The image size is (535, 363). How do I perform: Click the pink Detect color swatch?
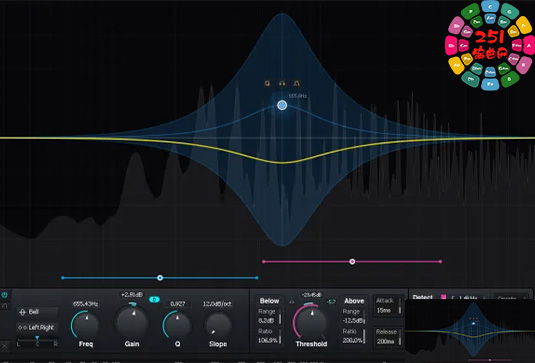tap(443, 297)
